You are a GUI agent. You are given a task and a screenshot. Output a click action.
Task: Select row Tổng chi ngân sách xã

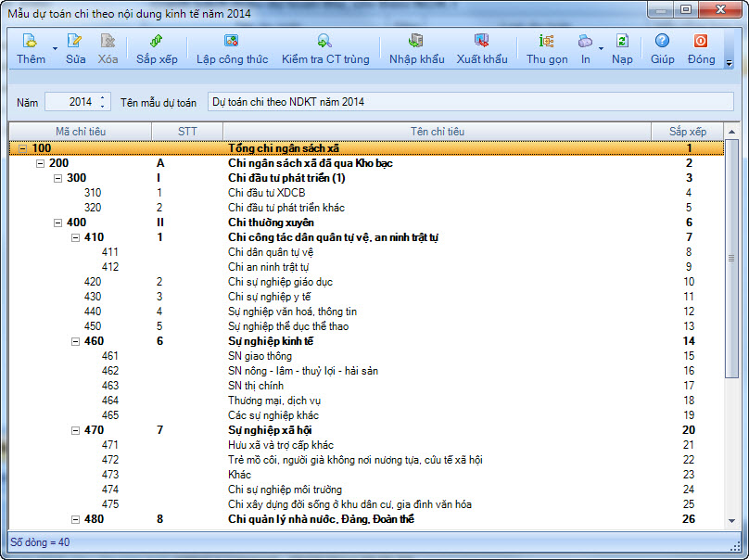366,148
